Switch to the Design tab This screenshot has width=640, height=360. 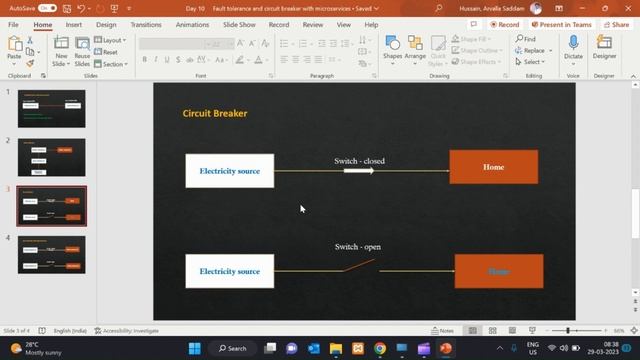coord(106,25)
